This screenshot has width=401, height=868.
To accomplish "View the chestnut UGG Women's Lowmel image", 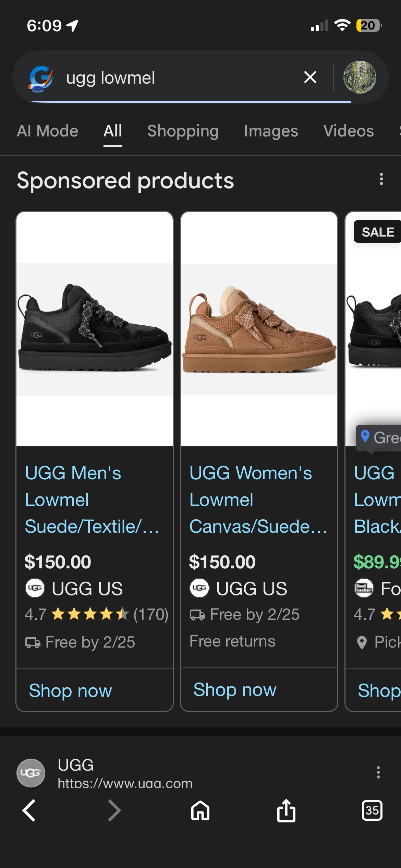I will tap(259, 329).
